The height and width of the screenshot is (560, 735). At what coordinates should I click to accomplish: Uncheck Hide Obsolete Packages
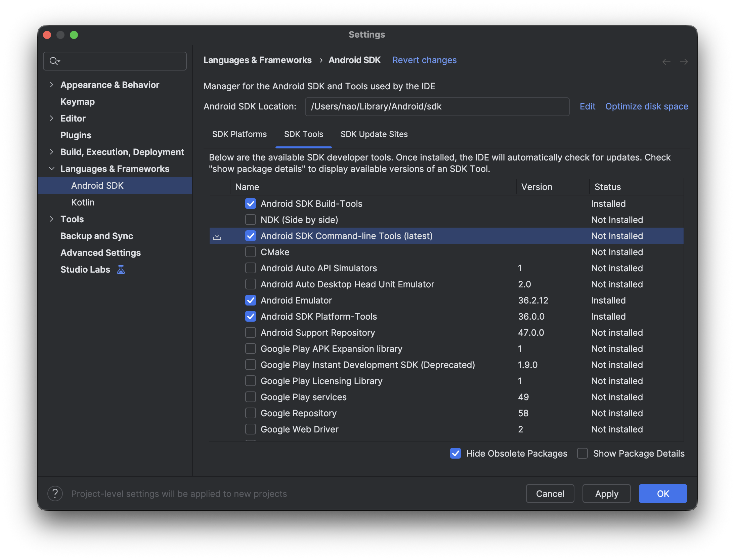click(455, 453)
